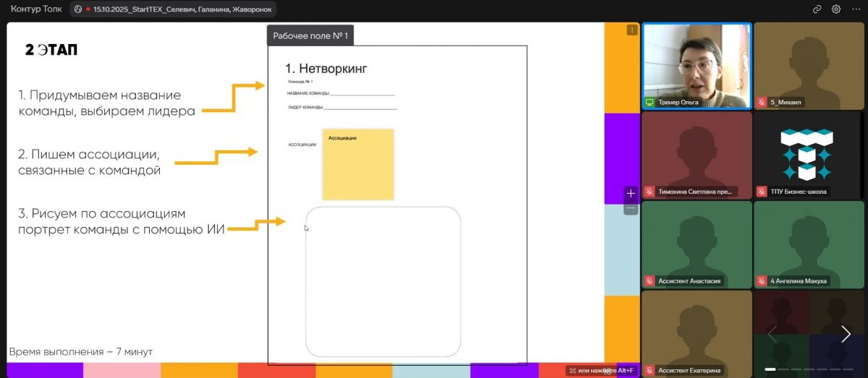Click the screen-share options kebab button
The height and width of the screenshot is (378, 868).
click(x=631, y=30)
